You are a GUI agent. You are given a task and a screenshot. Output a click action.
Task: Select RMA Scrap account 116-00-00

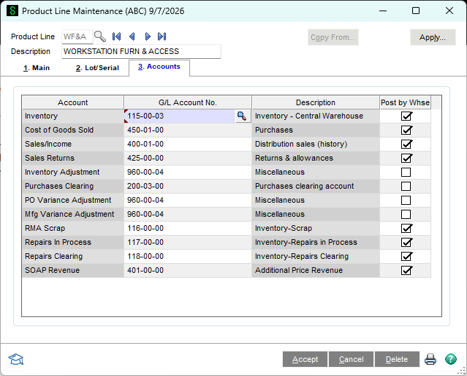click(x=187, y=228)
